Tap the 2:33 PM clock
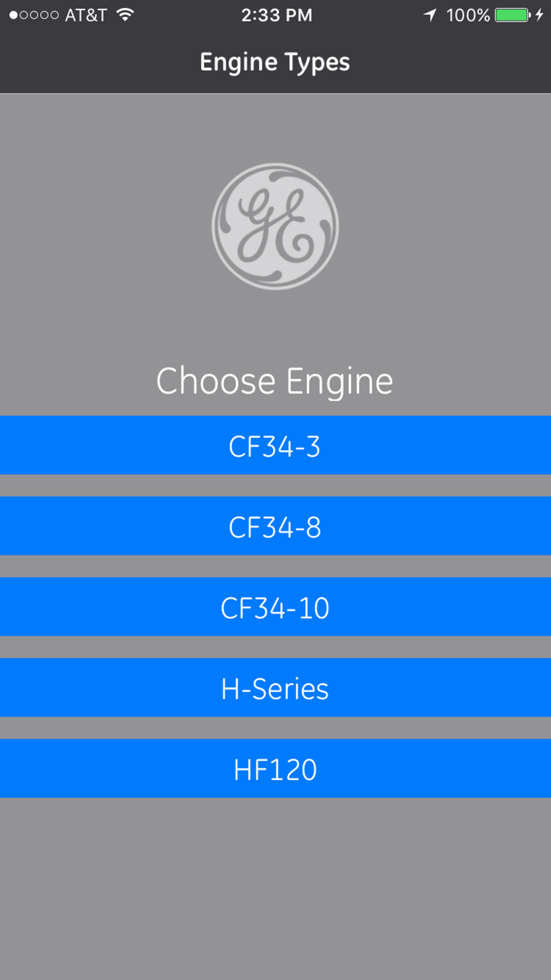The image size is (551, 980). pyautogui.click(x=277, y=15)
